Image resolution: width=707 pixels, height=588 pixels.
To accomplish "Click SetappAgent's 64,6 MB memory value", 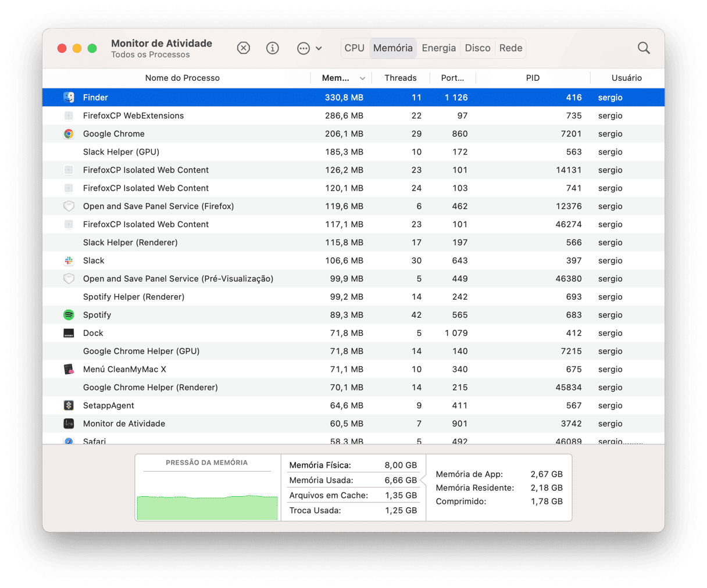I will click(347, 406).
